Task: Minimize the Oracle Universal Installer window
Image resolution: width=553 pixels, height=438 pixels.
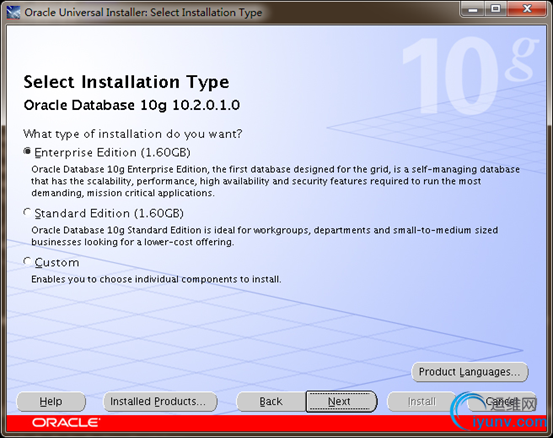Action: [x=473, y=9]
